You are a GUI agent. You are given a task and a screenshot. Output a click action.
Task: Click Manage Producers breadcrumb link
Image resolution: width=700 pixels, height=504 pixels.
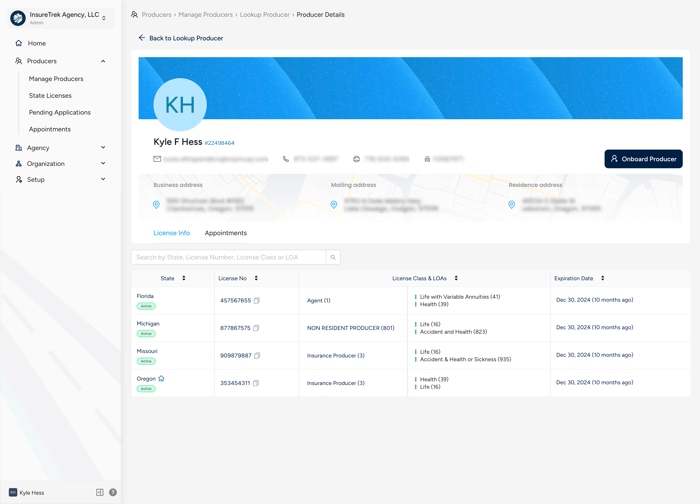(x=205, y=15)
